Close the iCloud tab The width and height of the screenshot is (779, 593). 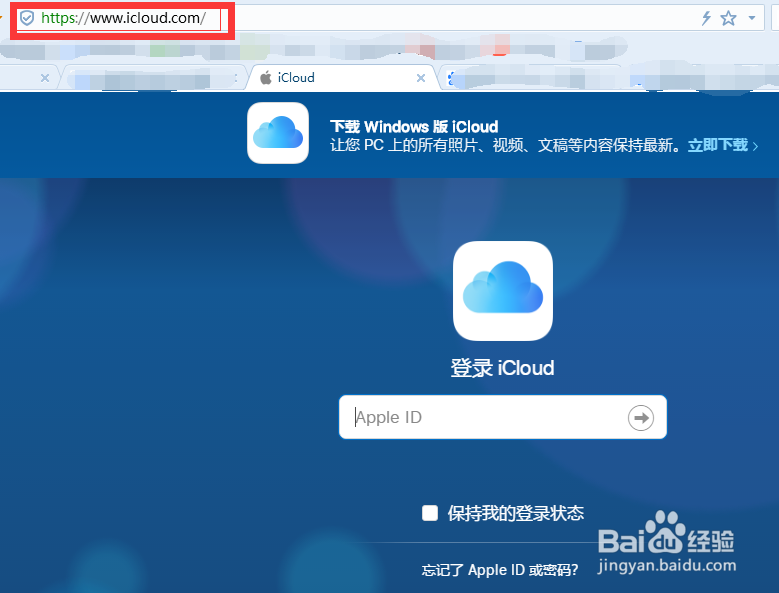coord(421,78)
